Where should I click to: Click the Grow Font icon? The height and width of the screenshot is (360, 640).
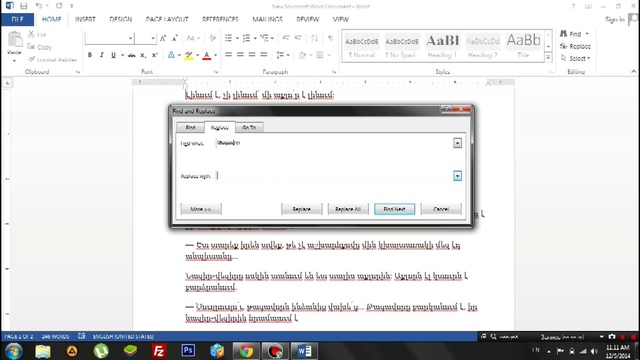click(163, 38)
